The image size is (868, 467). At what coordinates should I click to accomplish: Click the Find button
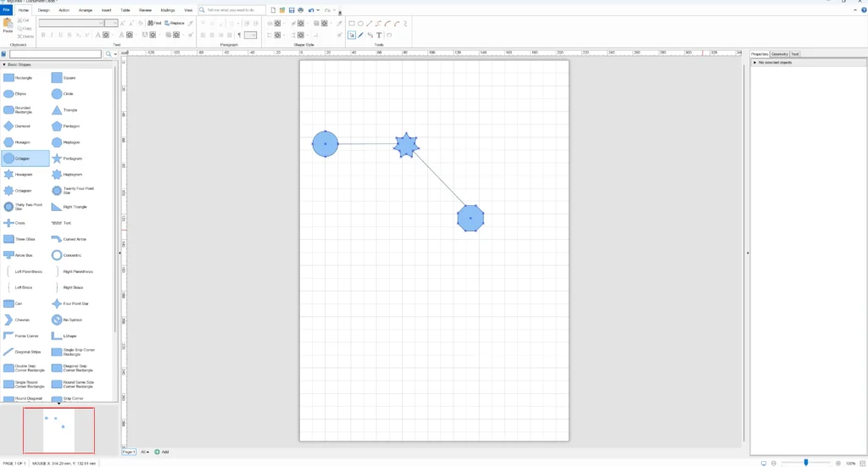(154, 23)
